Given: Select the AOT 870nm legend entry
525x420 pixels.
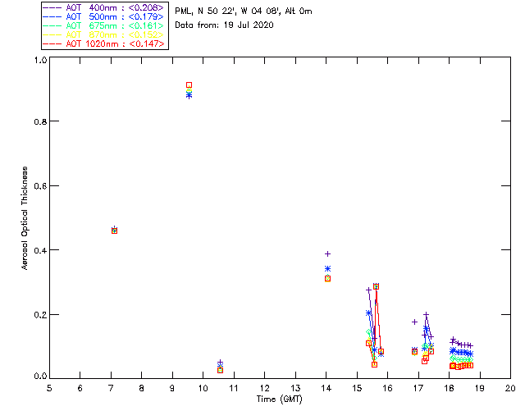Looking at the screenshot, I should pyautogui.click(x=103, y=34).
